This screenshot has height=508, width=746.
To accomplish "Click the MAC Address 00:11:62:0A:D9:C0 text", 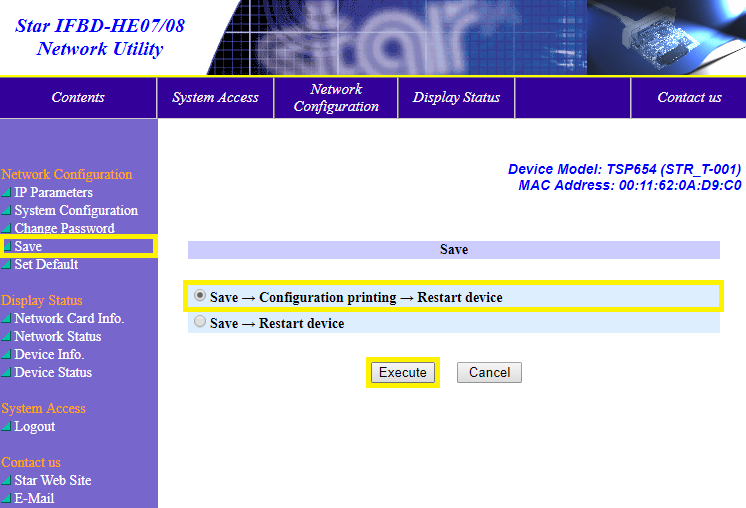I will [x=629, y=185].
